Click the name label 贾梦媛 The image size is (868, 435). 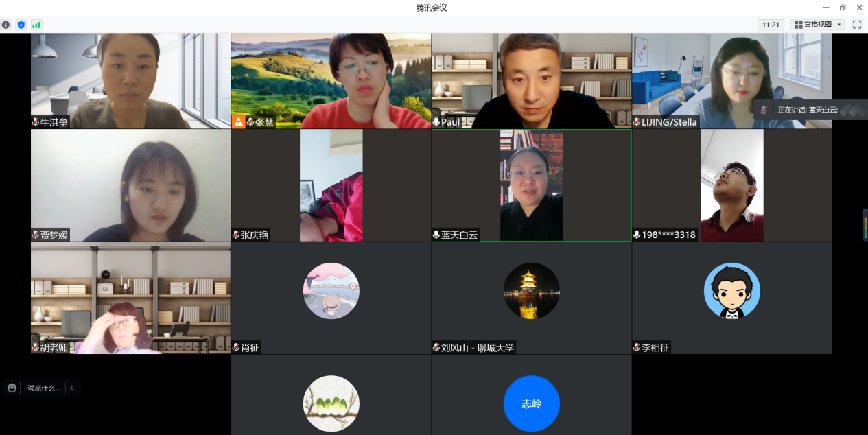[54, 235]
